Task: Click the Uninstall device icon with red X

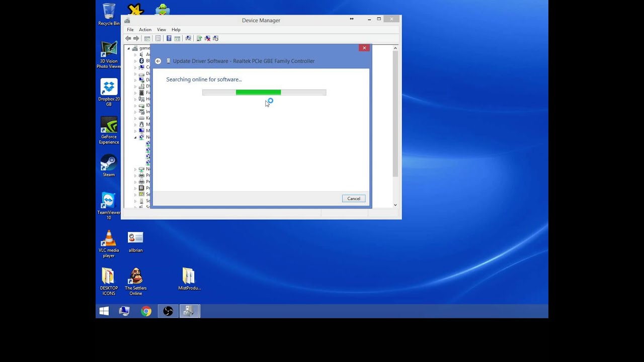Action: click(207, 38)
